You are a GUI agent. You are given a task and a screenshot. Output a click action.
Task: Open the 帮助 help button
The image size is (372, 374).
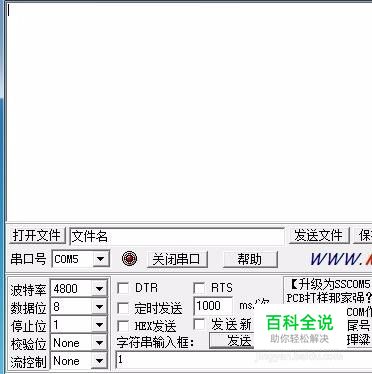[x=250, y=259]
